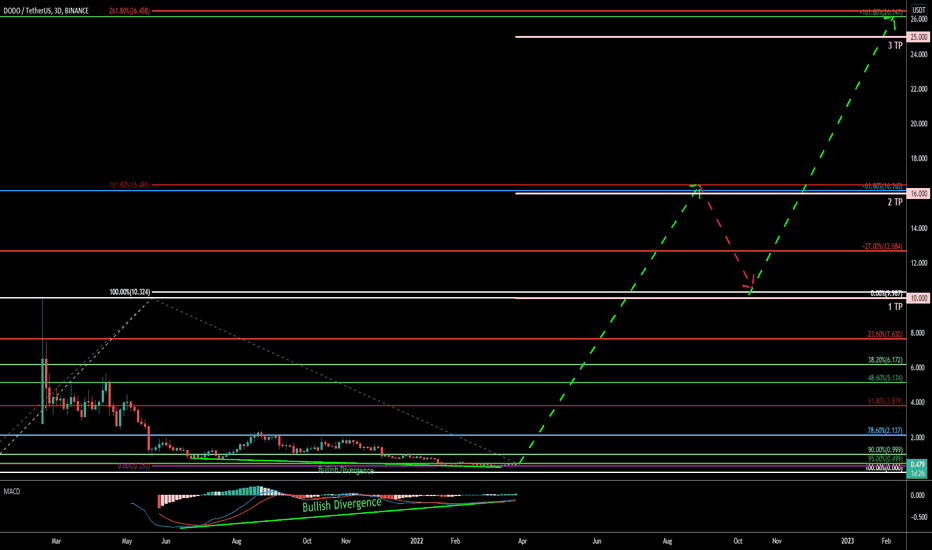The image size is (932, 550).
Task: Click the 100.00%(10.324) Fibonacci label
Action: [x=130, y=292]
